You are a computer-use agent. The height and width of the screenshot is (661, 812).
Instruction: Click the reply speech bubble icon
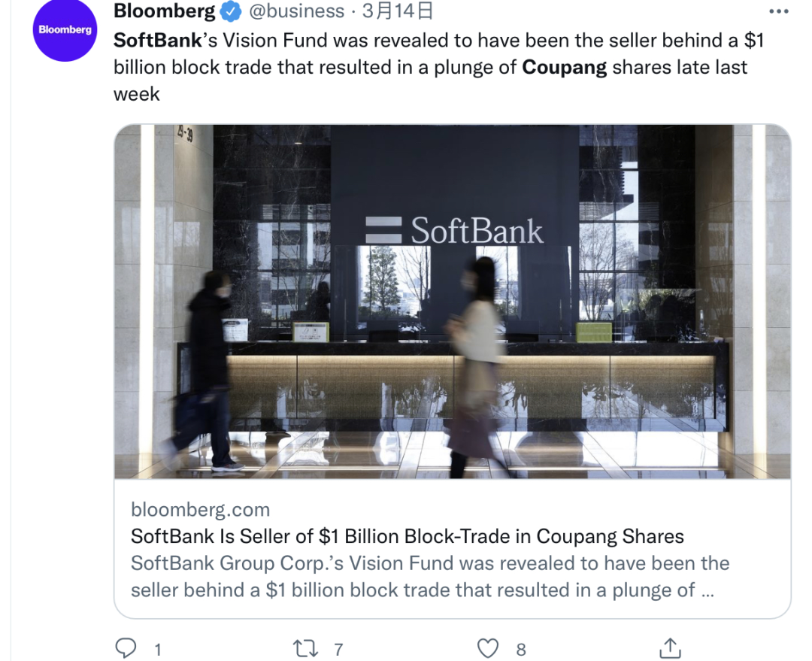coord(126,648)
